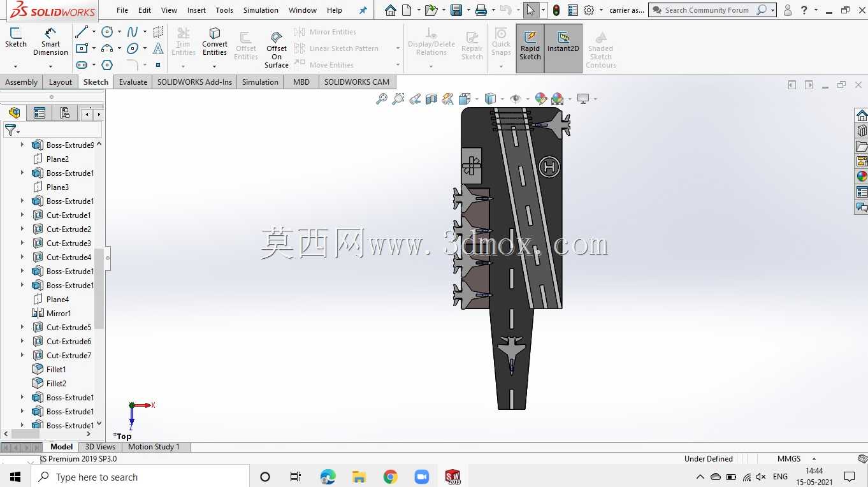Click the Previous View icon
Viewport: 868px width, 487px height.
point(415,99)
